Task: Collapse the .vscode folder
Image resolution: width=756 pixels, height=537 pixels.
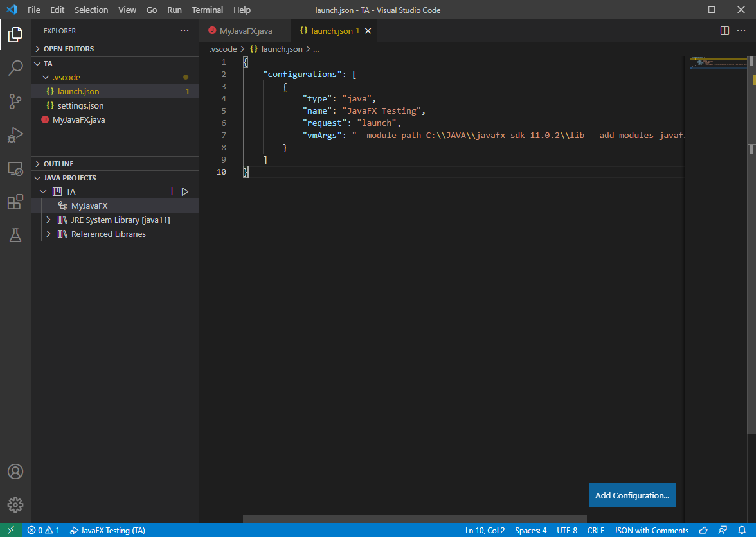Action: (x=46, y=78)
